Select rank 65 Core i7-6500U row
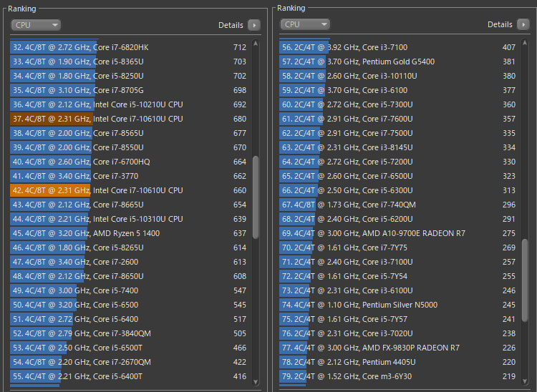The image size is (537, 392). (399, 176)
